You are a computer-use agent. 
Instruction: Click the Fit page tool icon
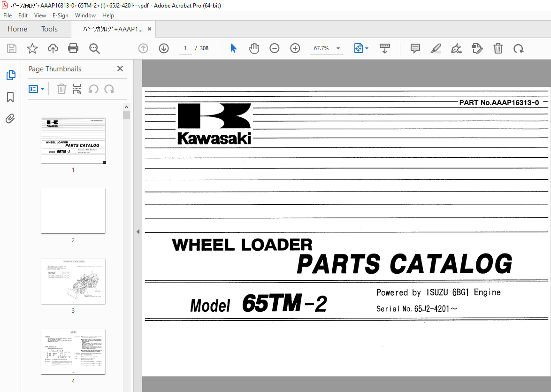click(x=358, y=48)
